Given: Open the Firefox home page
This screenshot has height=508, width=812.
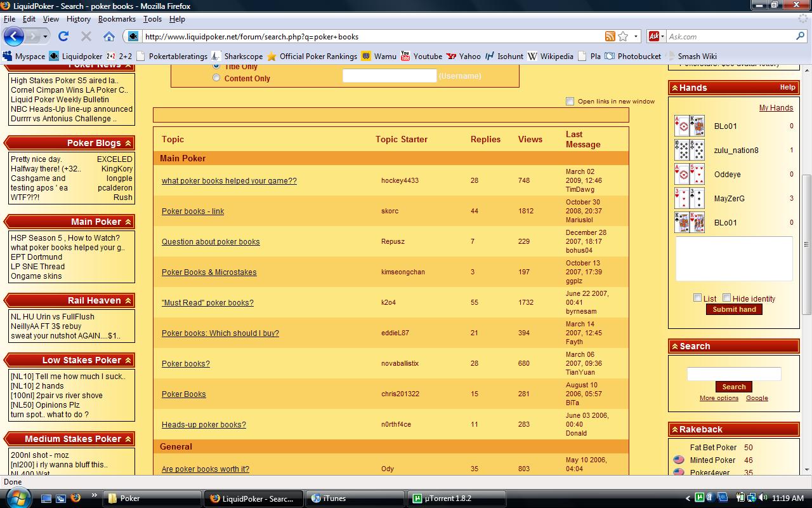Looking at the screenshot, I should [109, 36].
